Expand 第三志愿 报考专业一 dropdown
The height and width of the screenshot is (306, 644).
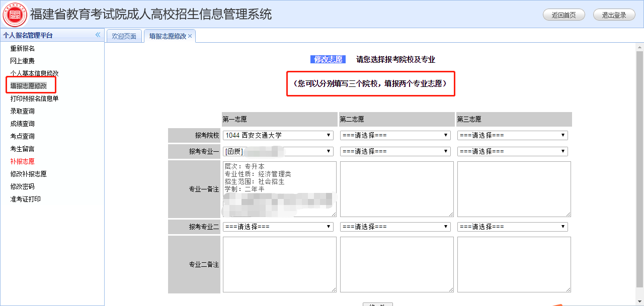(x=512, y=151)
